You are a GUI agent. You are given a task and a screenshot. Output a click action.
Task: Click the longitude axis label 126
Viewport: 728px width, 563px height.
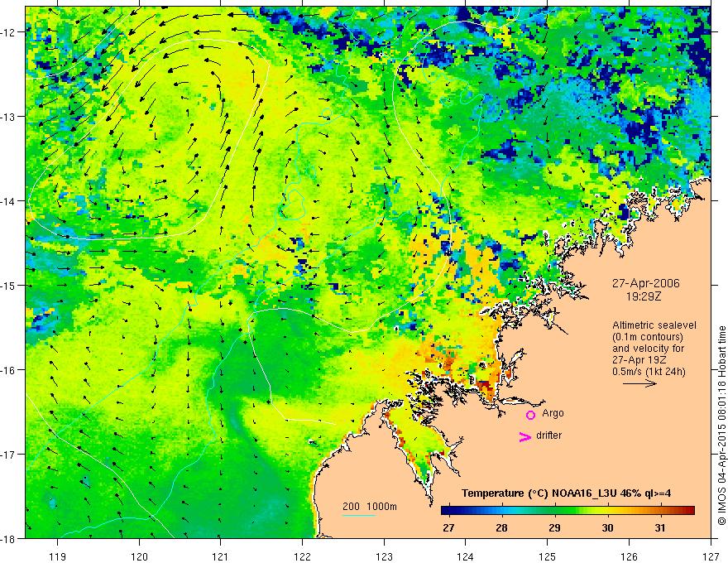(629, 556)
